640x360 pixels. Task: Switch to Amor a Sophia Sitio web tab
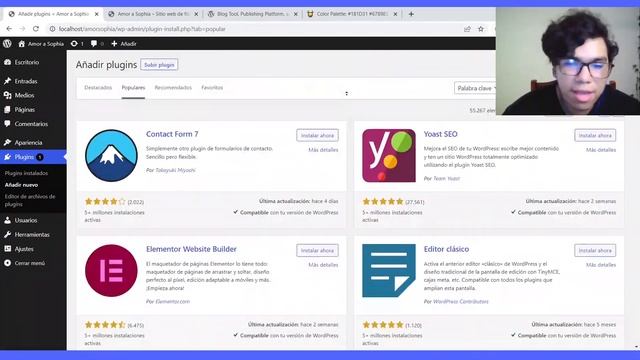click(153, 14)
